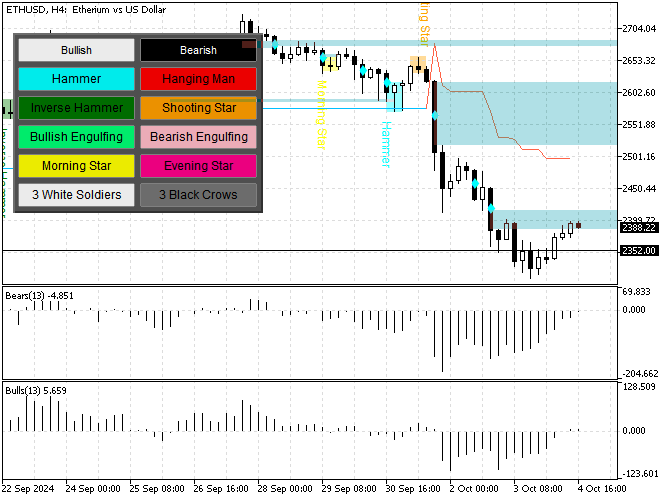Click the 2653.32 price scale value

pyautogui.click(x=639, y=61)
